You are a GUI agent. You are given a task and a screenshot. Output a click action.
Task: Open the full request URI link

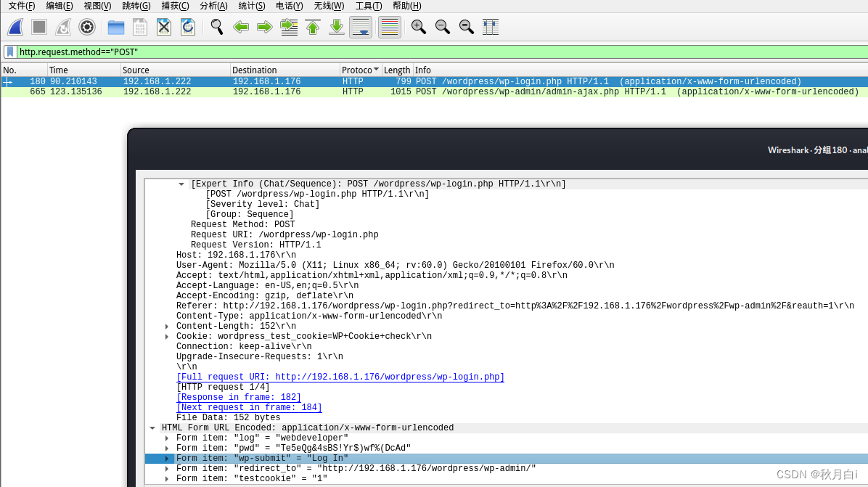pyautogui.click(x=340, y=377)
